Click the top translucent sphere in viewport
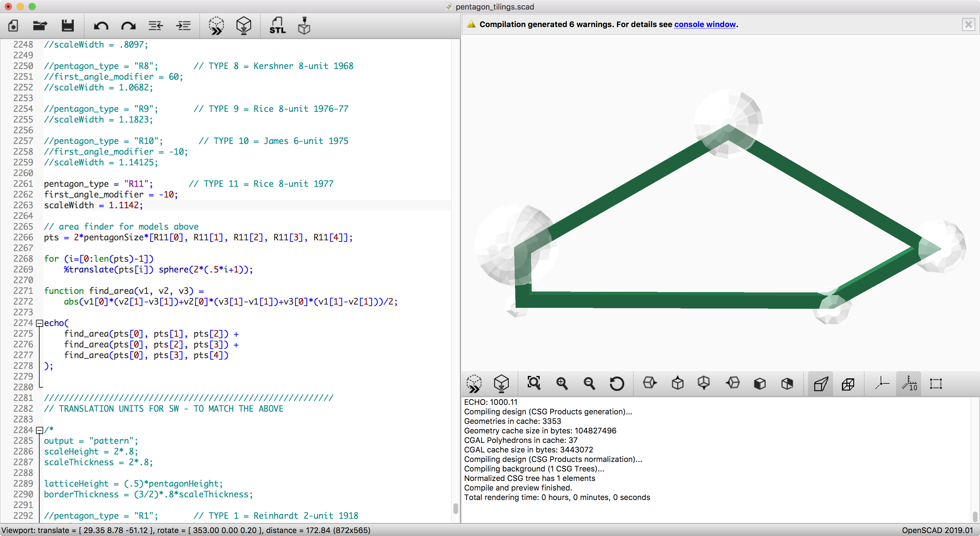Screen dimensions: 980x536 coord(728,124)
